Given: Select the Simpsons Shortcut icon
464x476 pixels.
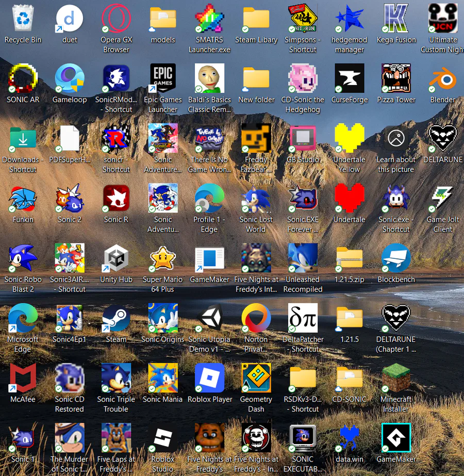Looking at the screenshot, I should point(303,18).
